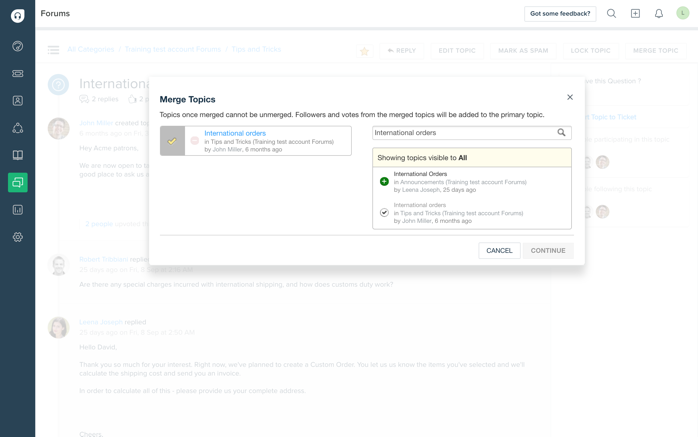Toggle check circle on John Miller's topic
The height and width of the screenshot is (437, 698).
(384, 213)
